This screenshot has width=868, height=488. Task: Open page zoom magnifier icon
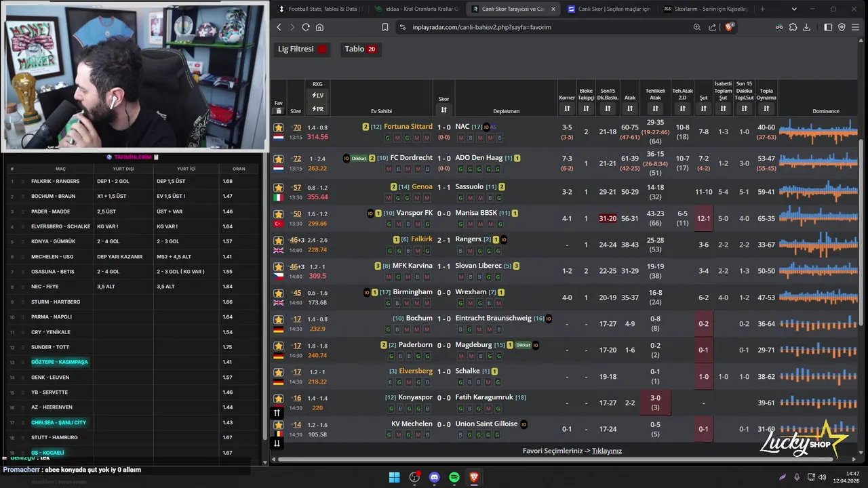click(x=696, y=27)
